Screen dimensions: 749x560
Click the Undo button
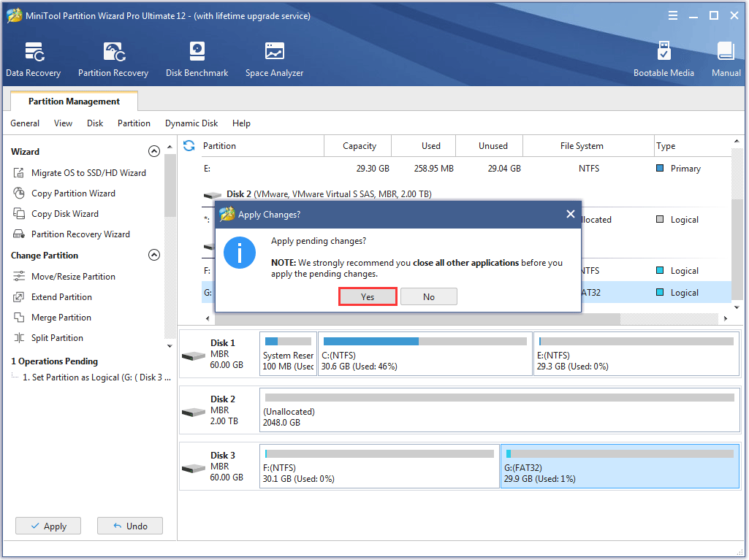[x=130, y=526]
